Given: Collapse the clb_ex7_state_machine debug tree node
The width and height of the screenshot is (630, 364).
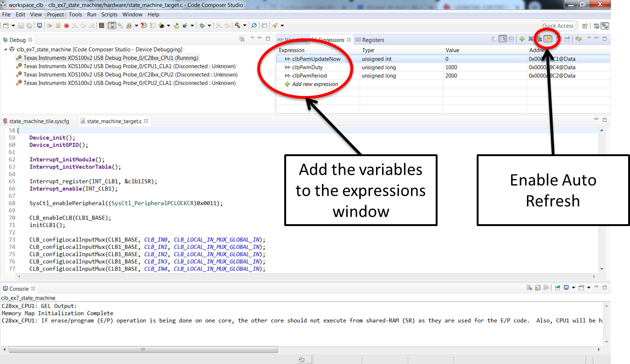Looking at the screenshot, I should [6, 49].
